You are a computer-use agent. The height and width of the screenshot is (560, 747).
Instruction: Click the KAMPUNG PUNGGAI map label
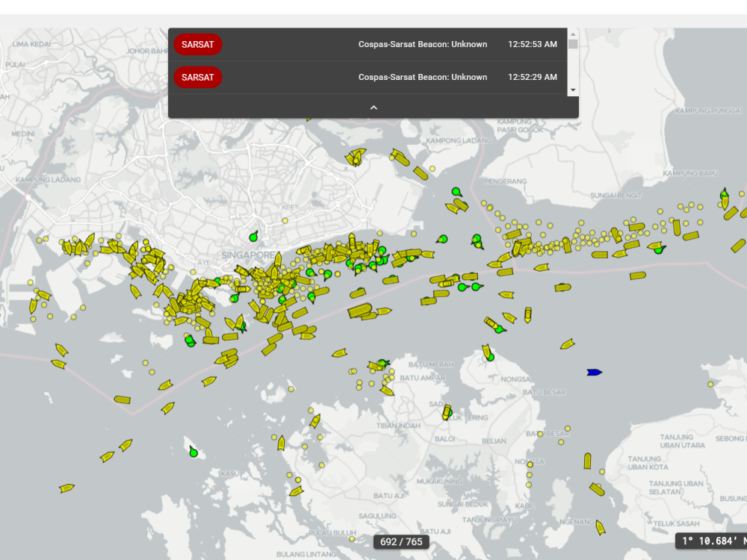click(709, 111)
